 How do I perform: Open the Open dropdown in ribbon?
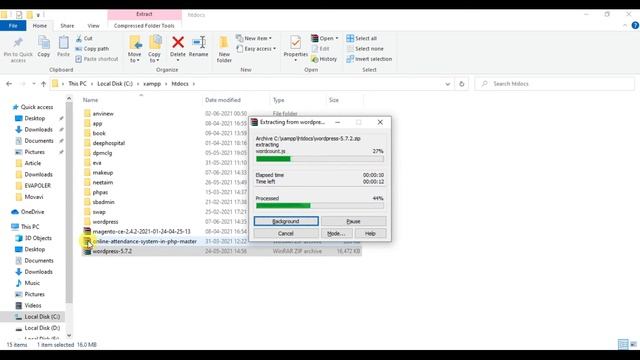[324, 38]
